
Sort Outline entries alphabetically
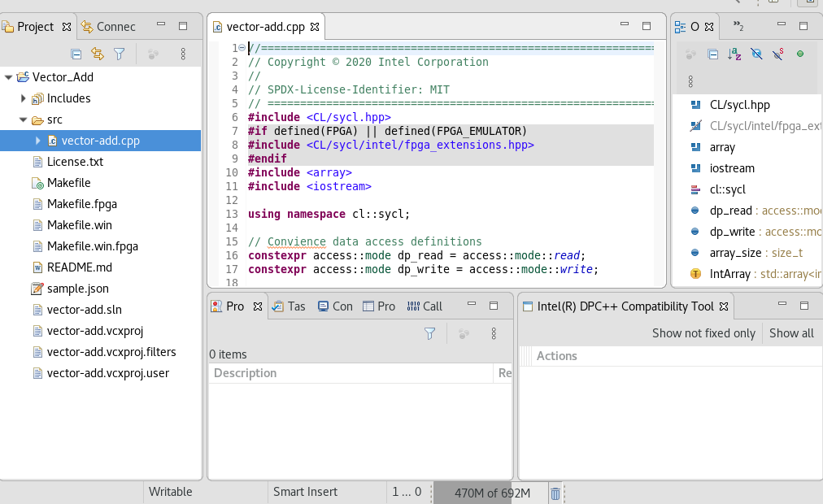tap(734, 54)
